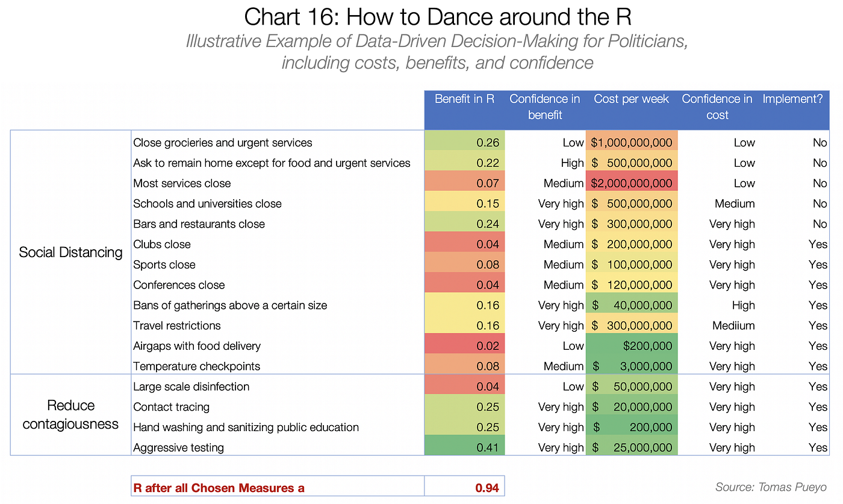The image size is (843, 504).
Task: Click the 'Social Distancing' category cell
Action: 70,252
